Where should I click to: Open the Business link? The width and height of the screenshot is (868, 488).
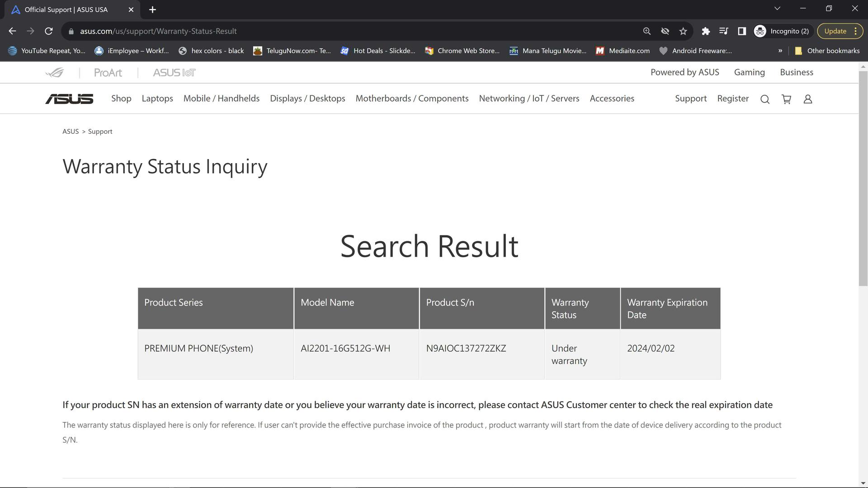click(x=796, y=72)
